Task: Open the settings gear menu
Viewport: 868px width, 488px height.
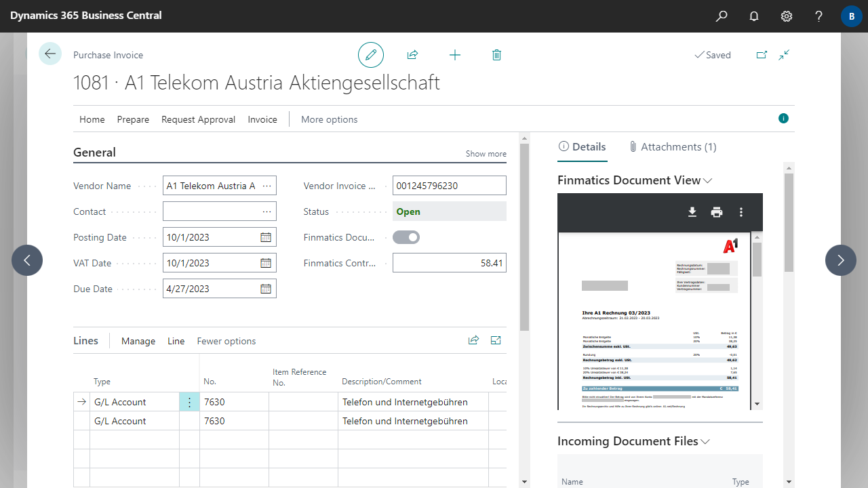Action: 787,16
